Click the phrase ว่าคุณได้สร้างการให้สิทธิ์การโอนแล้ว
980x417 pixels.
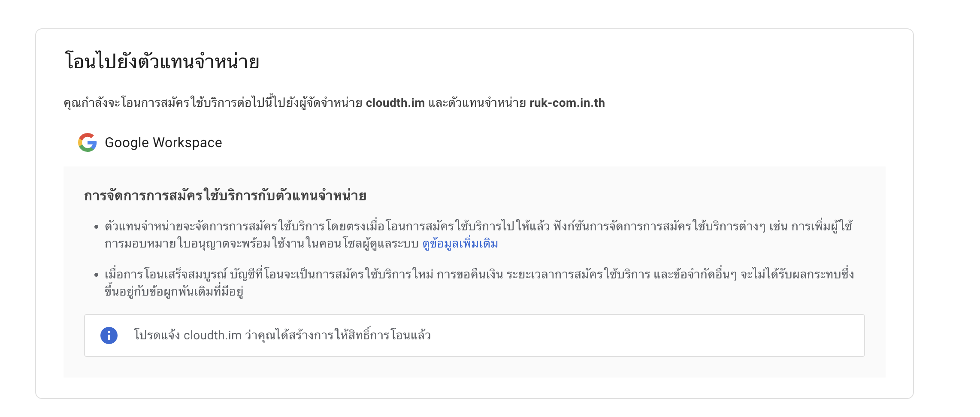(x=338, y=335)
